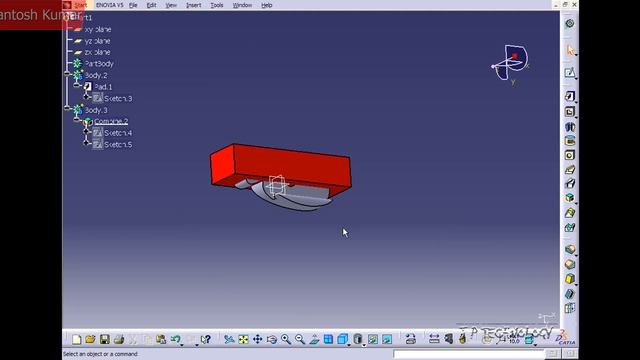Select the Groove tool icon
The width and height of the screenshot is (640, 360).
(x=570, y=141)
